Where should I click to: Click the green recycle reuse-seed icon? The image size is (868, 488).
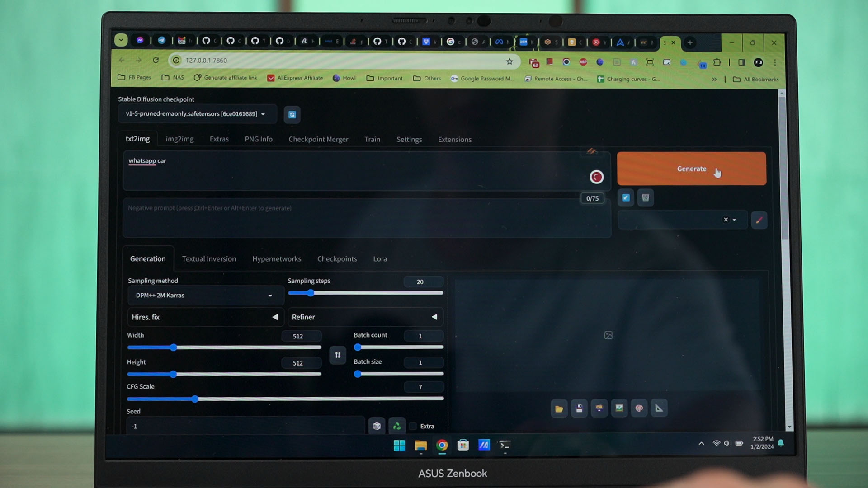(397, 426)
